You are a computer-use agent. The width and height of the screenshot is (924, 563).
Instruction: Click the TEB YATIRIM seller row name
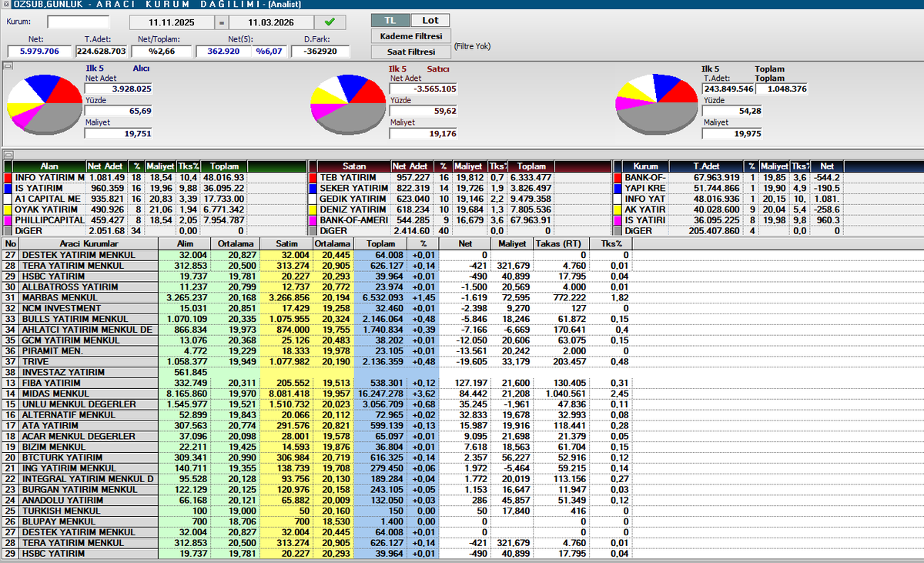(x=348, y=177)
